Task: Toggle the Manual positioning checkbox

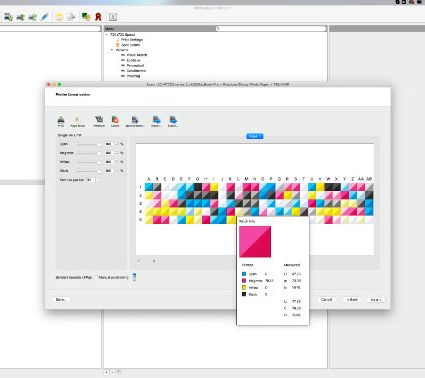Action: coord(96,277)
